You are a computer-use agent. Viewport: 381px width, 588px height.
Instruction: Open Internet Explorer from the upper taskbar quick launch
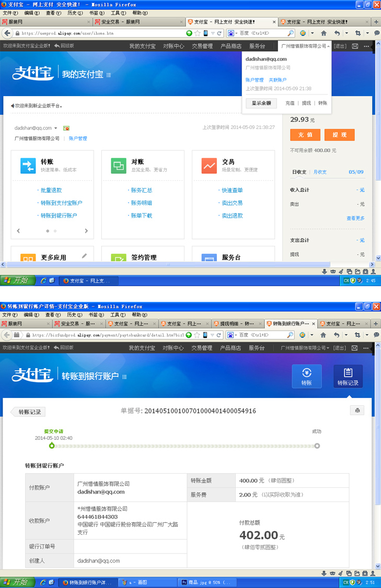pyautogui.click(x=43, y=280)
